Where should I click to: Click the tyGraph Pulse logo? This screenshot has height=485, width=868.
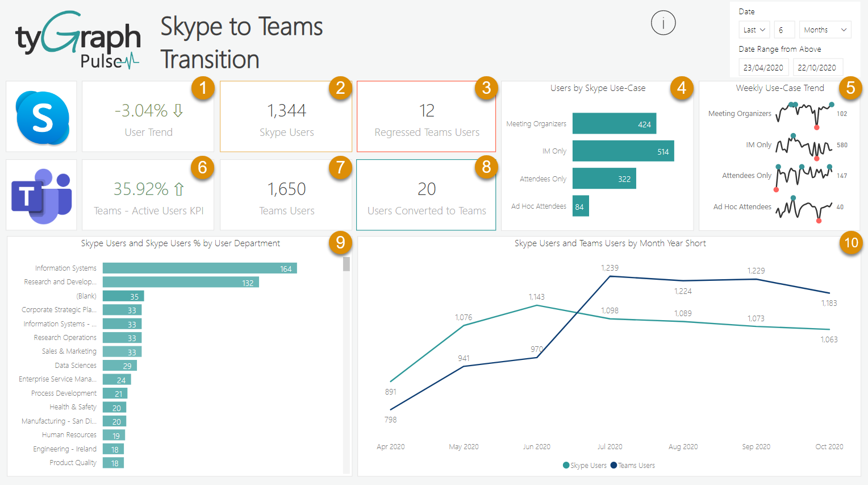[x=77, y=38]
